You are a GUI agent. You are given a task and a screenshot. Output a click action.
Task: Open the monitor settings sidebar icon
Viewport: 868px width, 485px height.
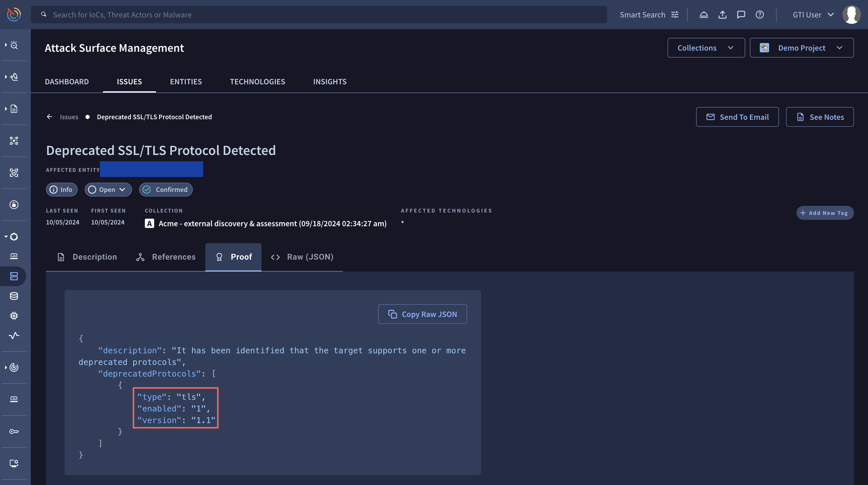click(14, 463)
